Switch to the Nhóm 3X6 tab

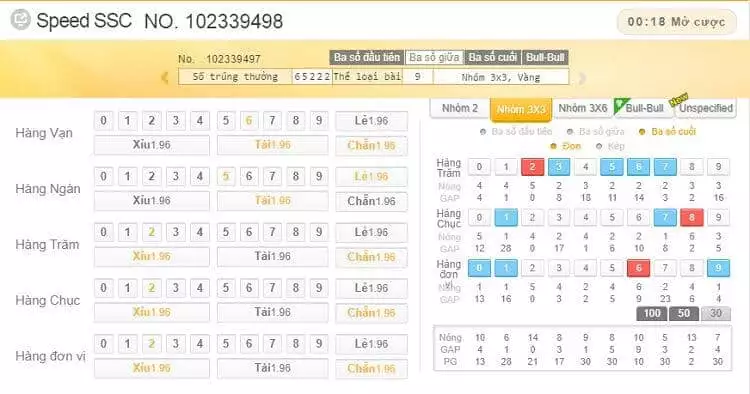pos(583,109)
